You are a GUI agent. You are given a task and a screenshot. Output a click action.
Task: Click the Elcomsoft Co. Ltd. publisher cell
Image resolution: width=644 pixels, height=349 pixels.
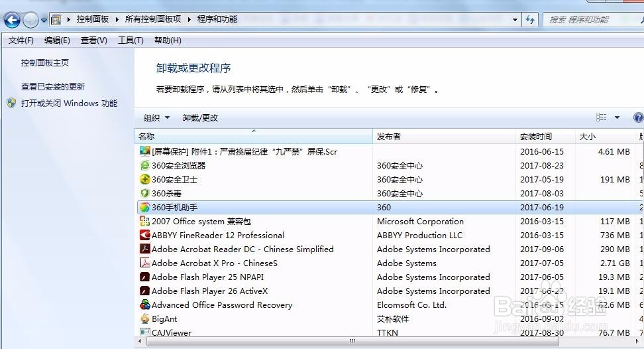point(411,305)
